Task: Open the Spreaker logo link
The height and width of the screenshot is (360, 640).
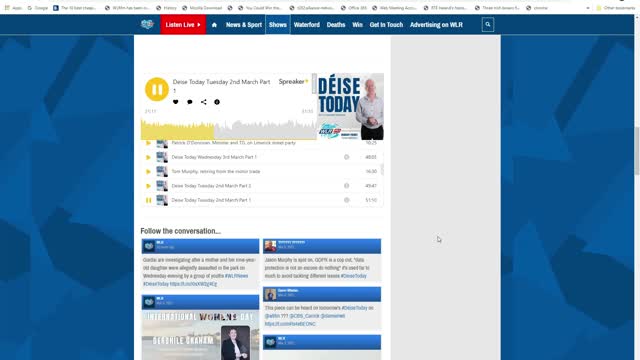Action: [293, 82]
